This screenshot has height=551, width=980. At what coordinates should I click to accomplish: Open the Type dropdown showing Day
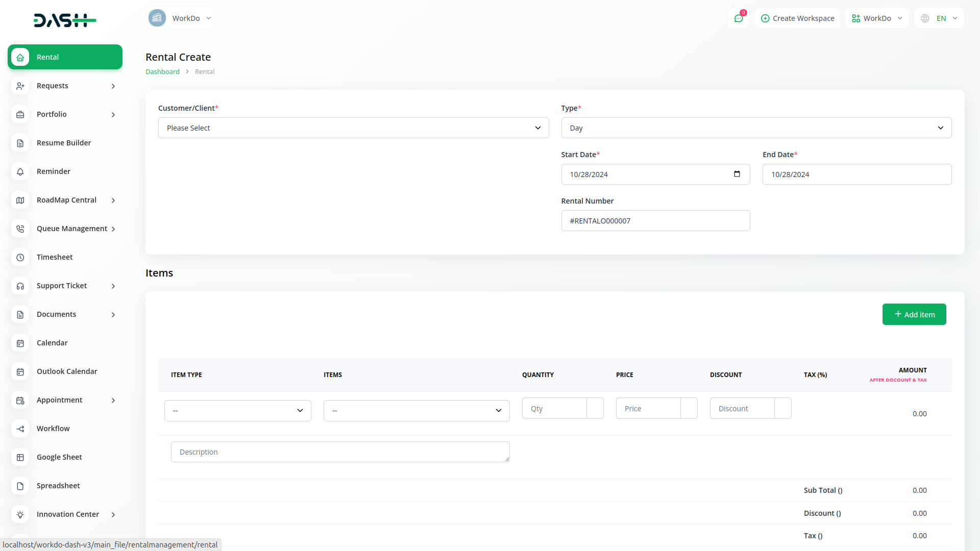click(756, 128)
